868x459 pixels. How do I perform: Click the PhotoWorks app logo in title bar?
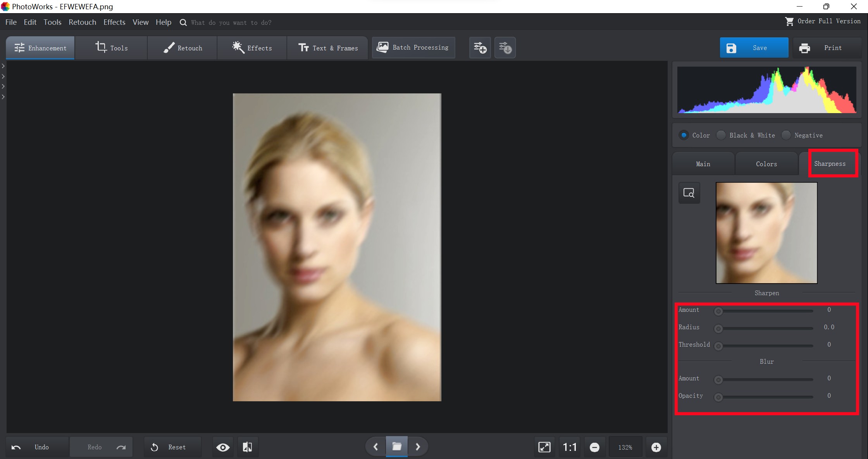click(x=5, y=7)
